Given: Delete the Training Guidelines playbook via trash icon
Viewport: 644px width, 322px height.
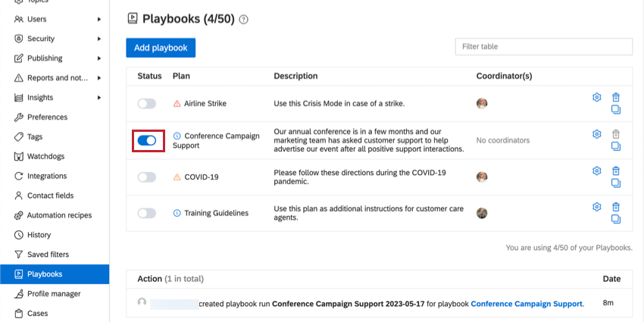Looking at the screenshot, I should click(616, 207).
